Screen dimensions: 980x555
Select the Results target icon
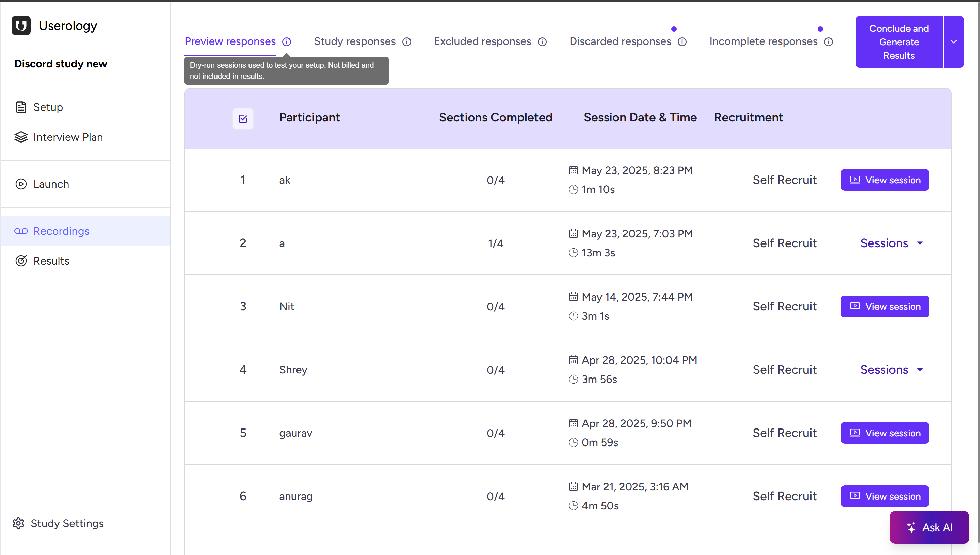click(x=21, y=261)
